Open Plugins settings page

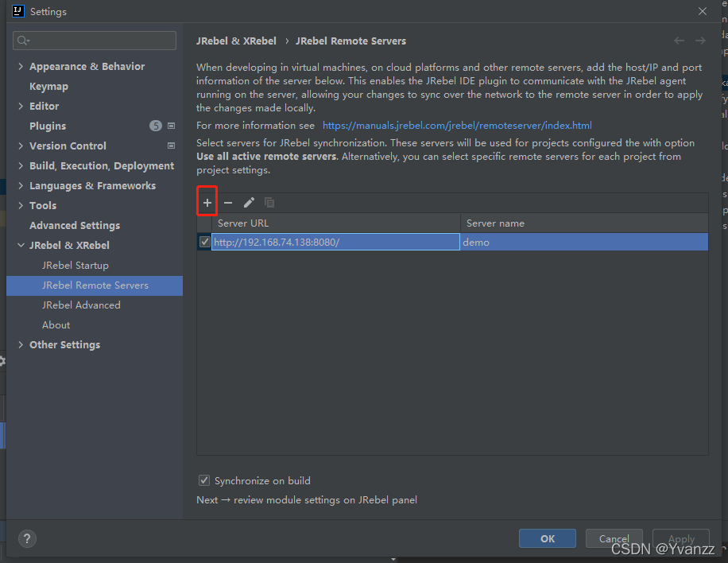tap(48, 126)
